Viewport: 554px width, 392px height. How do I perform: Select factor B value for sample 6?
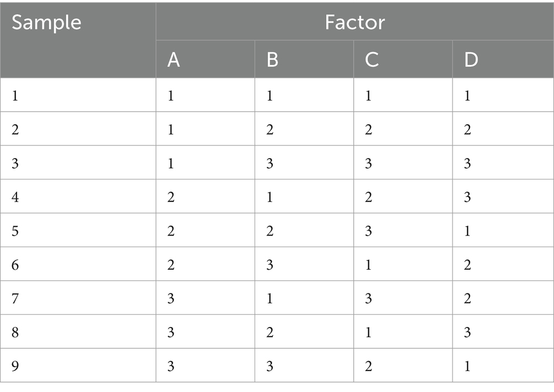pyautogui.click(x=304, y=264)
